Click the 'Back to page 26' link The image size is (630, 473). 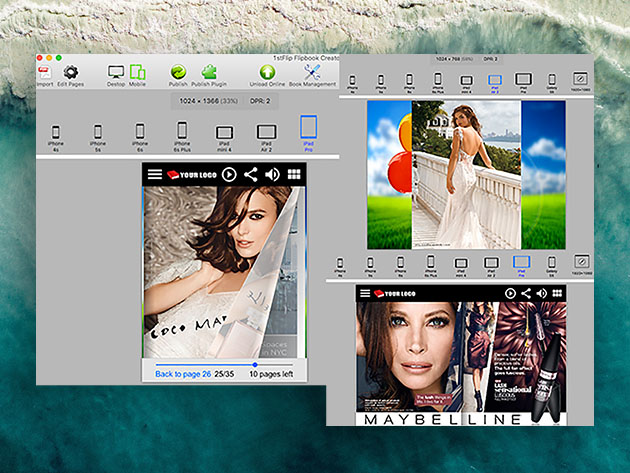pos(182,374)
